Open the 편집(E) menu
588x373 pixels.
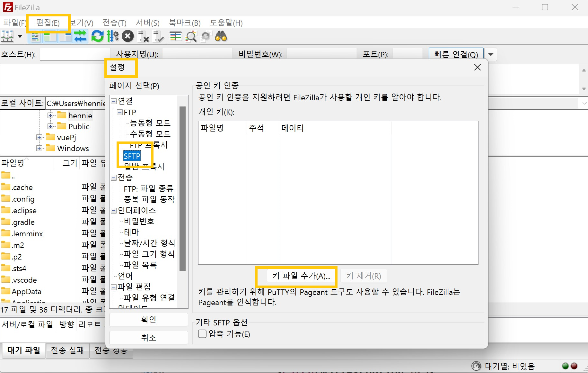pyautogui.click(x=48, y=23)
